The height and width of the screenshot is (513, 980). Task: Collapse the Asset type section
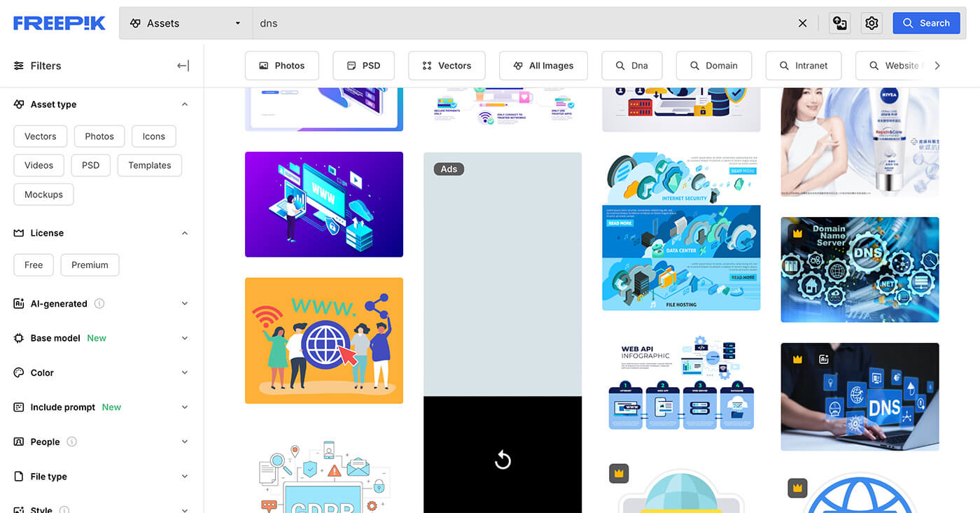[185, 104]
